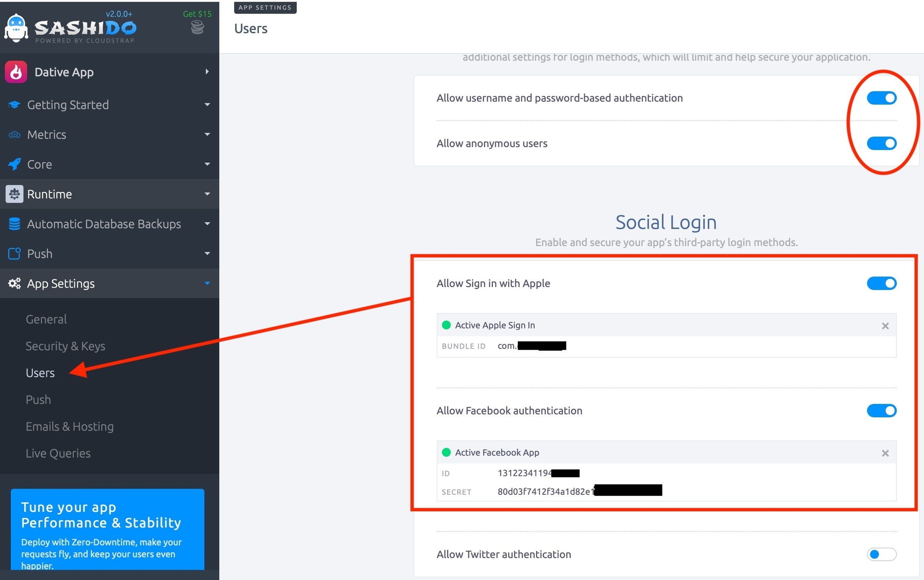
Task: Click the Core rocket icon
Action: click(x=14, y=164)
